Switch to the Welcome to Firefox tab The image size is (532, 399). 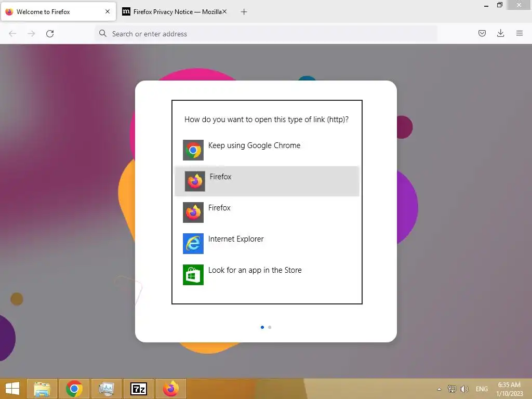[58, 12]
